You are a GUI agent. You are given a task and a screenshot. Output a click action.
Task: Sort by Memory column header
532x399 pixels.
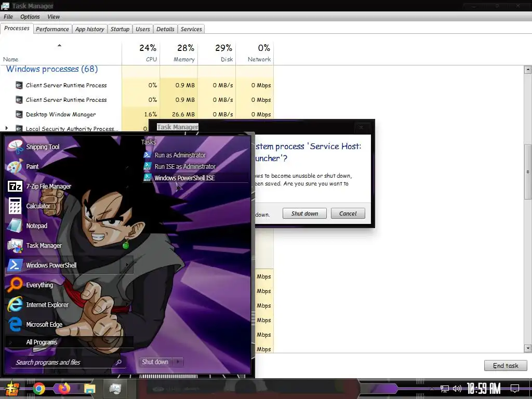point(179,53)
